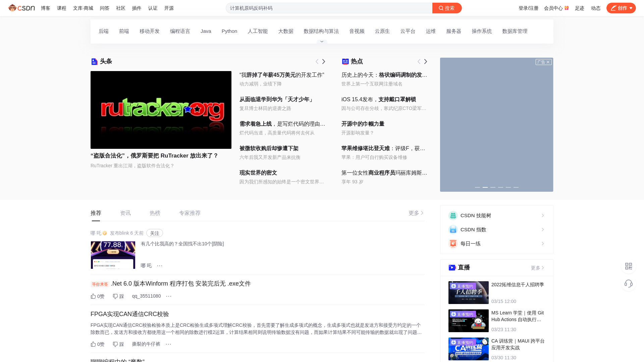Open the 足迹 link
644x362 pixels.
(x=580, y=8)
